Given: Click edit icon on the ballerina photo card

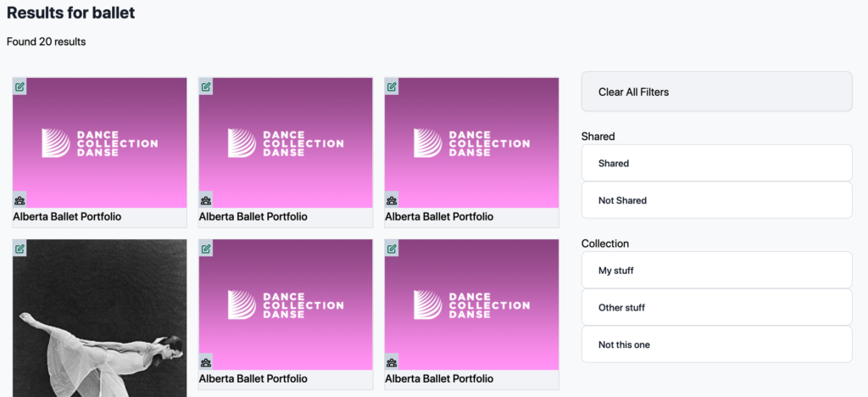Looking at the screenshot, I should point(20,249).
